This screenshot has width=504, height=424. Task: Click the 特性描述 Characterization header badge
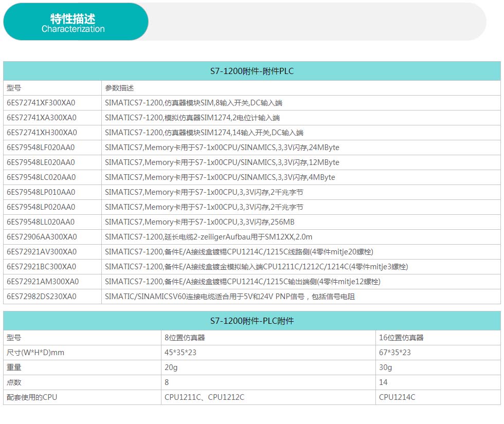pos(76,22)
